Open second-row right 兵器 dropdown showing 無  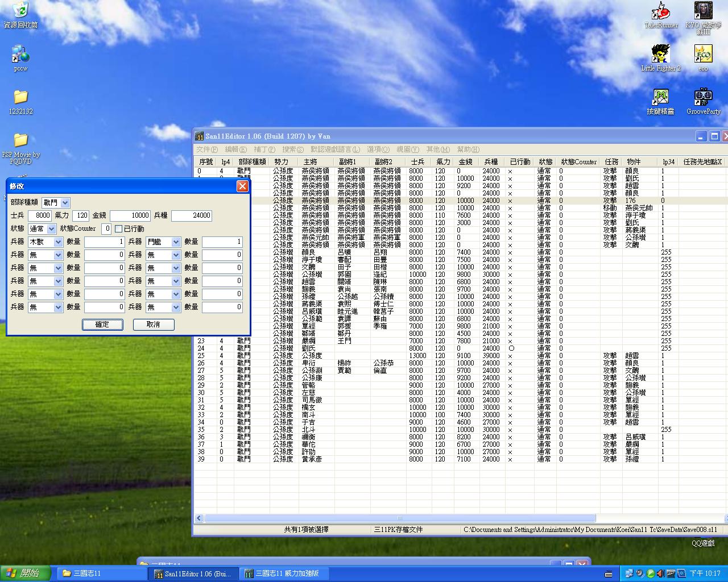(176, 255)
